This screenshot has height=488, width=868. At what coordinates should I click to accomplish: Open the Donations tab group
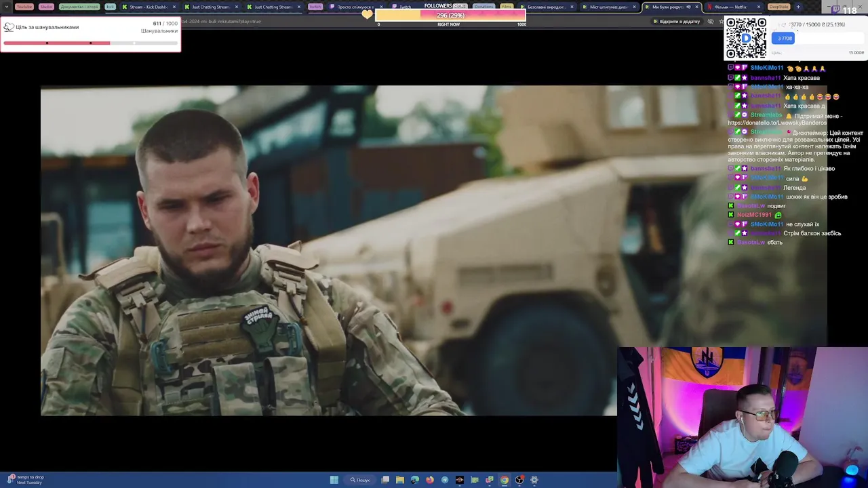[484, 7]
